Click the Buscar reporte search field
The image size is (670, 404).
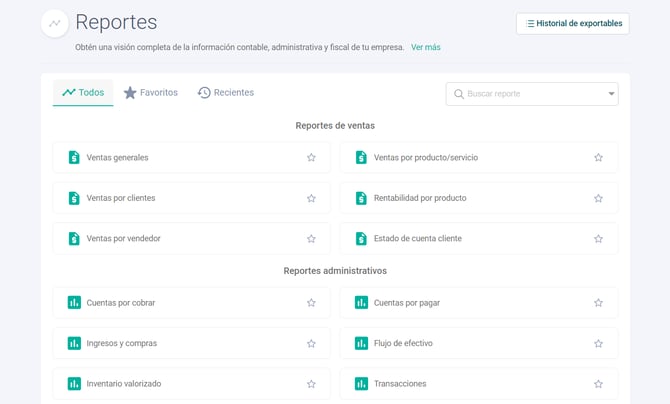click(x=532, y=94)
